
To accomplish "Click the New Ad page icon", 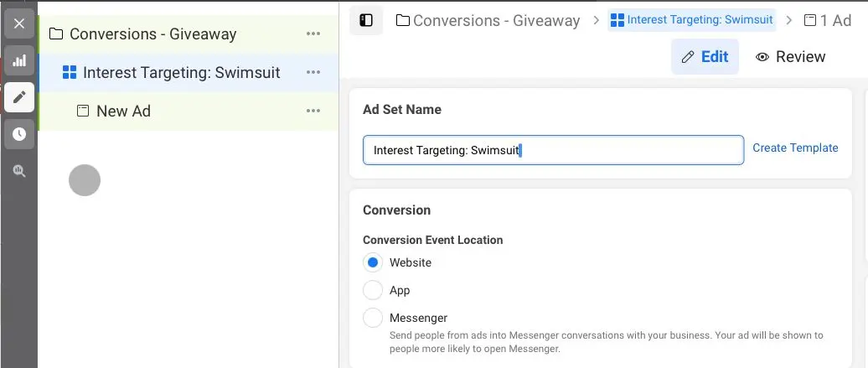I will pyautogui.click(x=83, y=111).
